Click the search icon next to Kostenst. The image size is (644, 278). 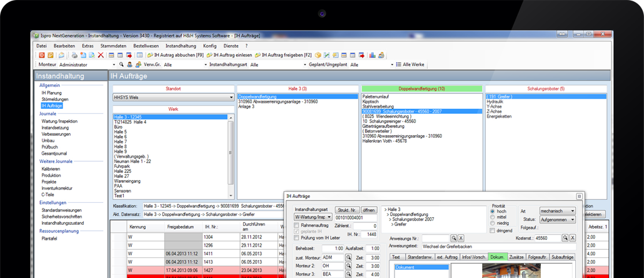click(565, 238)
